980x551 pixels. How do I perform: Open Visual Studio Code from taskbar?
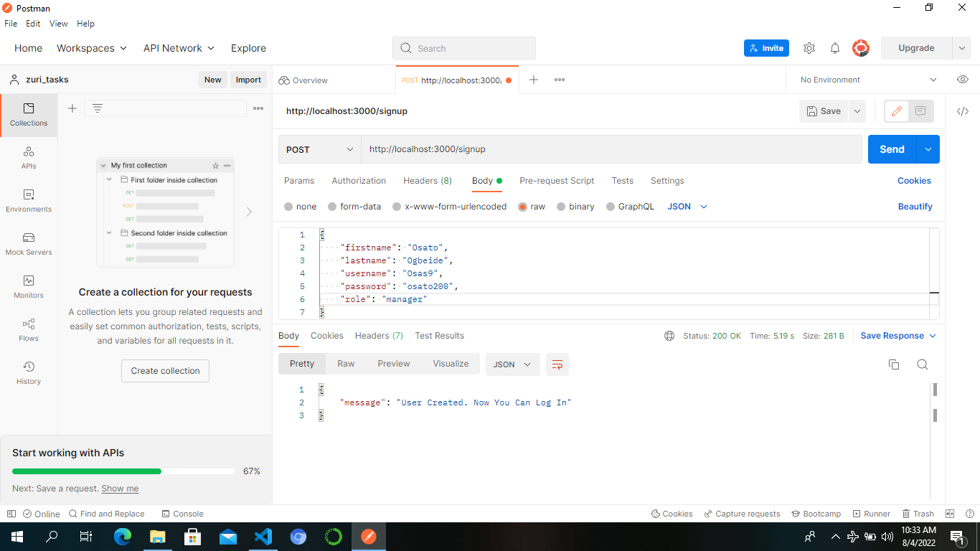263,536
